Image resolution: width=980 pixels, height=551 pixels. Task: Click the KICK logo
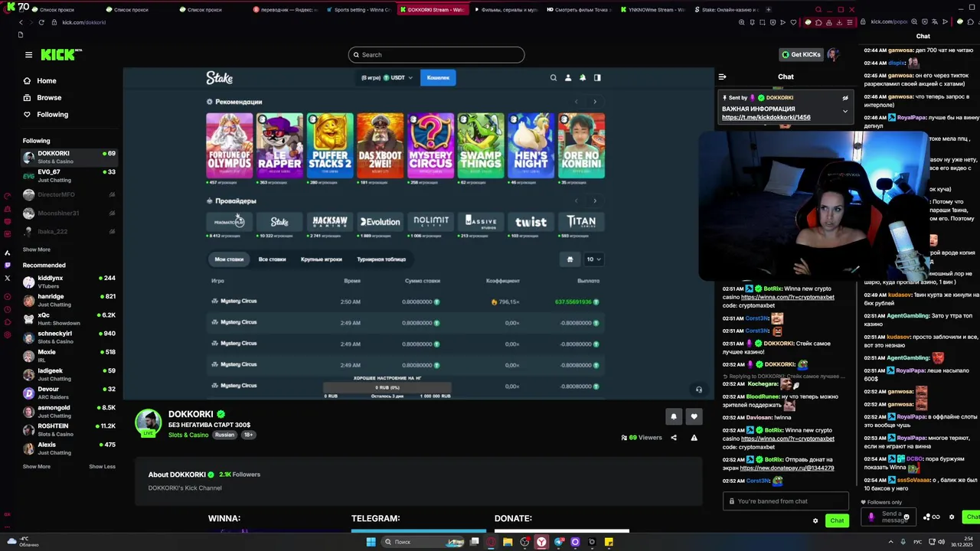[x=60, y=54]
